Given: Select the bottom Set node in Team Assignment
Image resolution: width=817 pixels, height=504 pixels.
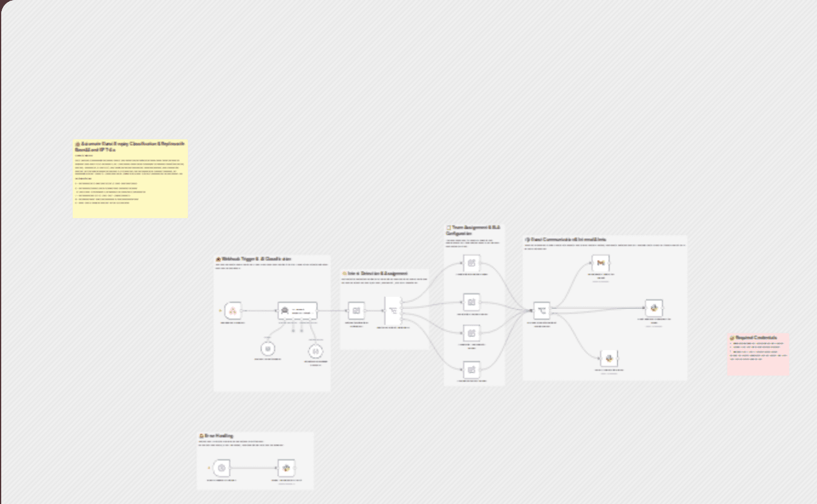Looking at the screenshot, I should pos(472,370).
